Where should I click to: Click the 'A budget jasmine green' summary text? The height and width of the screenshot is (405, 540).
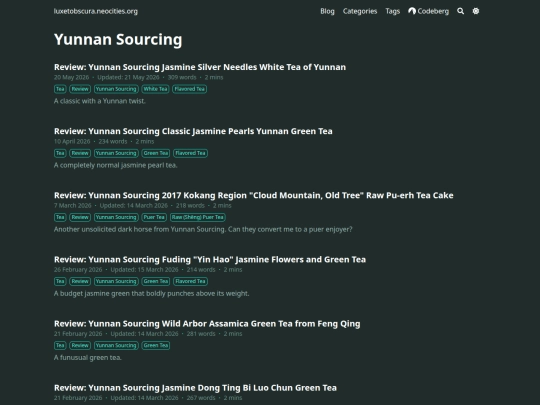coord(152,293)
